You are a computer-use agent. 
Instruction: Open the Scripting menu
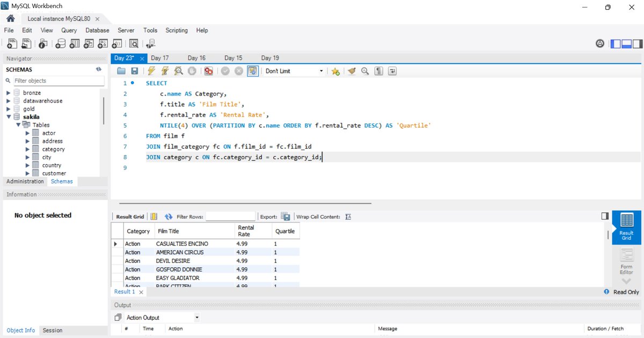point(177,31)
